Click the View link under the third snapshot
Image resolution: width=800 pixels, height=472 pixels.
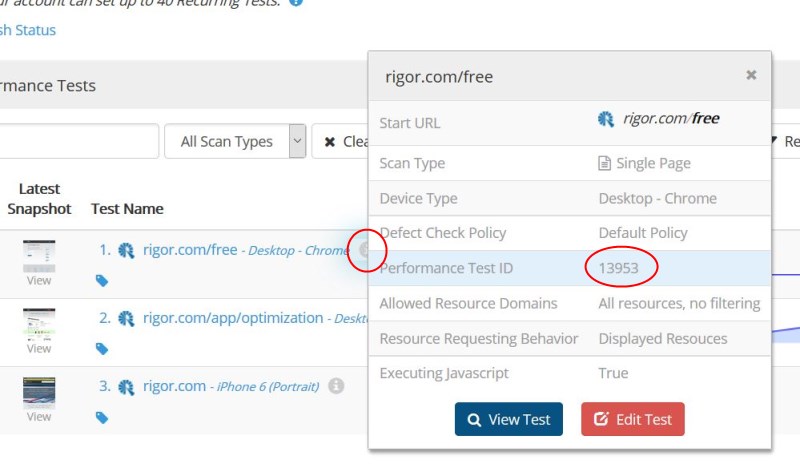[x=39, y=416]
